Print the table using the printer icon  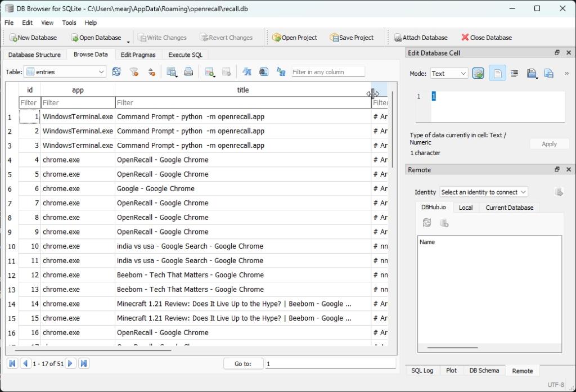point(188,71)
